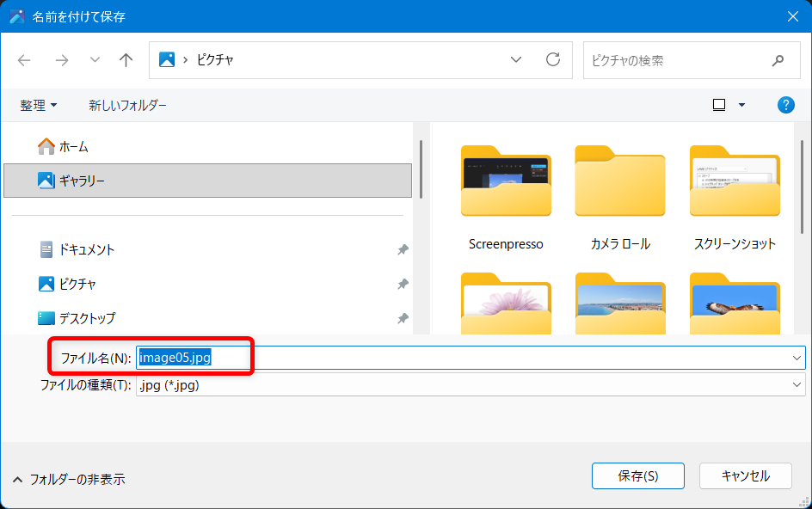
Task: Go forward with the right arrow
Action: (x=62, y=60)
